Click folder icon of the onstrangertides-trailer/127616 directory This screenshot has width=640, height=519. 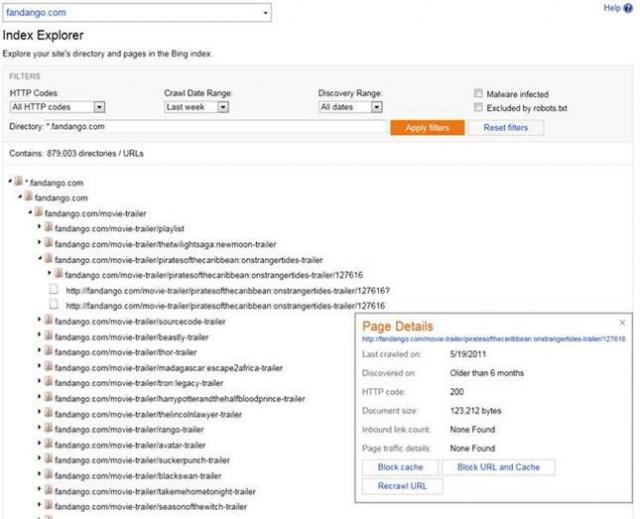coord(58,273)
